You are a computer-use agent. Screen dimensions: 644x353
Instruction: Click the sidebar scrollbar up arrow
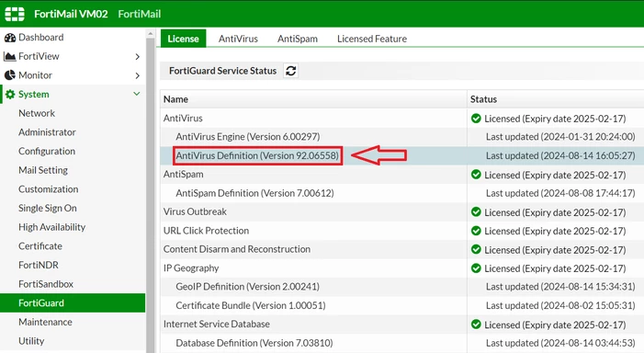pos(151,33)
